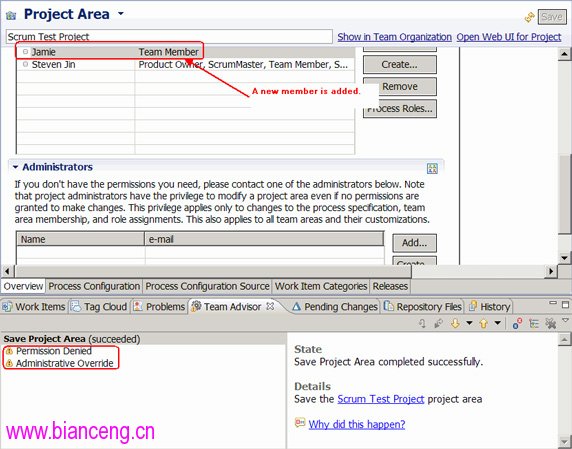572x449 pixels.
Task: Click the administrators Add... button
Action: click(x=414, y=243)
